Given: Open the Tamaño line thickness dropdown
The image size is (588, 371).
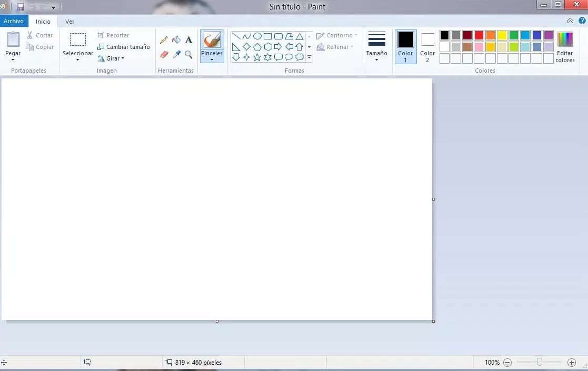Looking at the screenshot, I should point(376,59).
